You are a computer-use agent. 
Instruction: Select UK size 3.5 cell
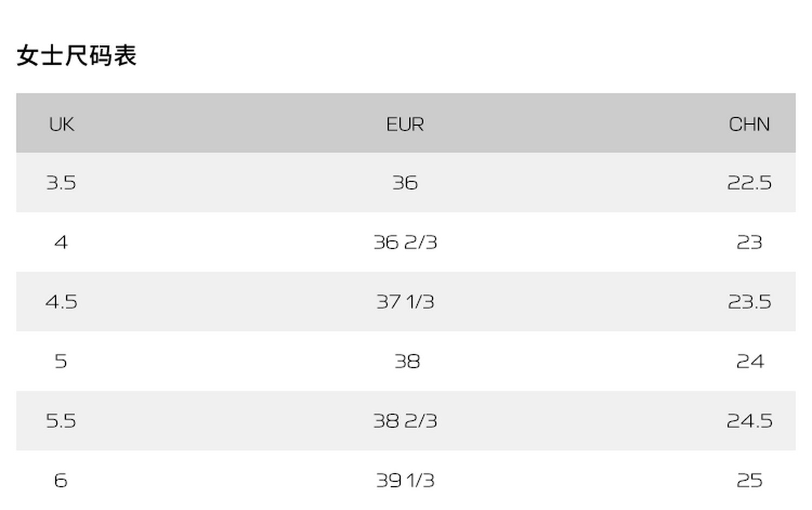coord(61,183)
